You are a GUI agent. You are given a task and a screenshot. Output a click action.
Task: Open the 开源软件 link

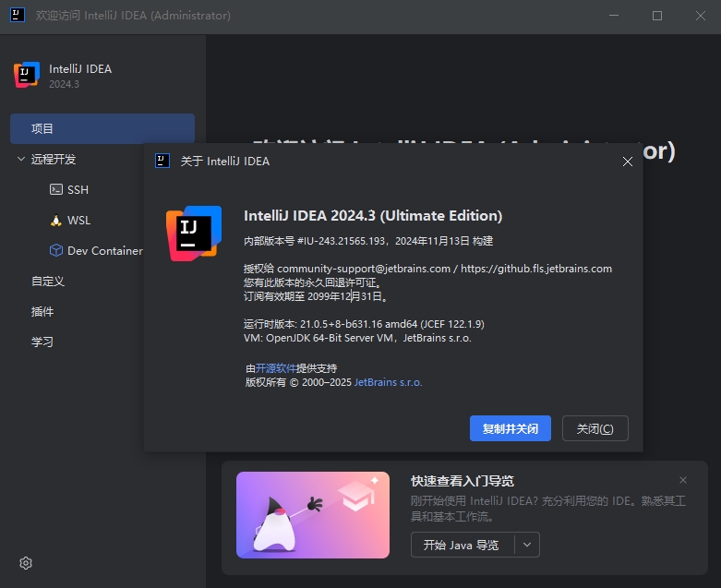pos(275,368)
